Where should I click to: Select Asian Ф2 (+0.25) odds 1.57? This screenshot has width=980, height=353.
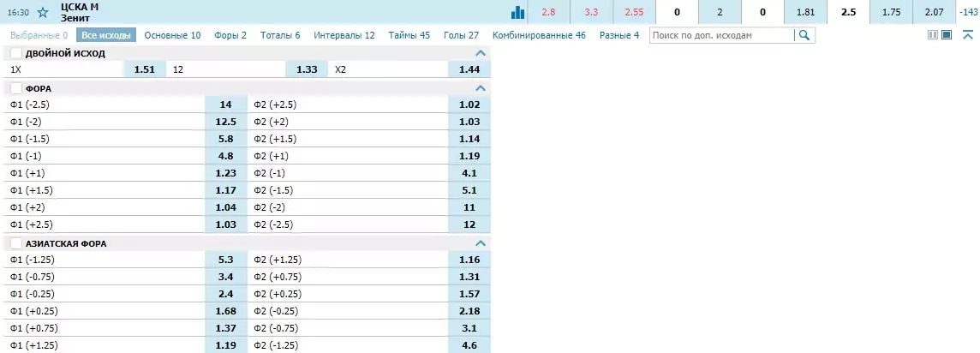[469, 294]
